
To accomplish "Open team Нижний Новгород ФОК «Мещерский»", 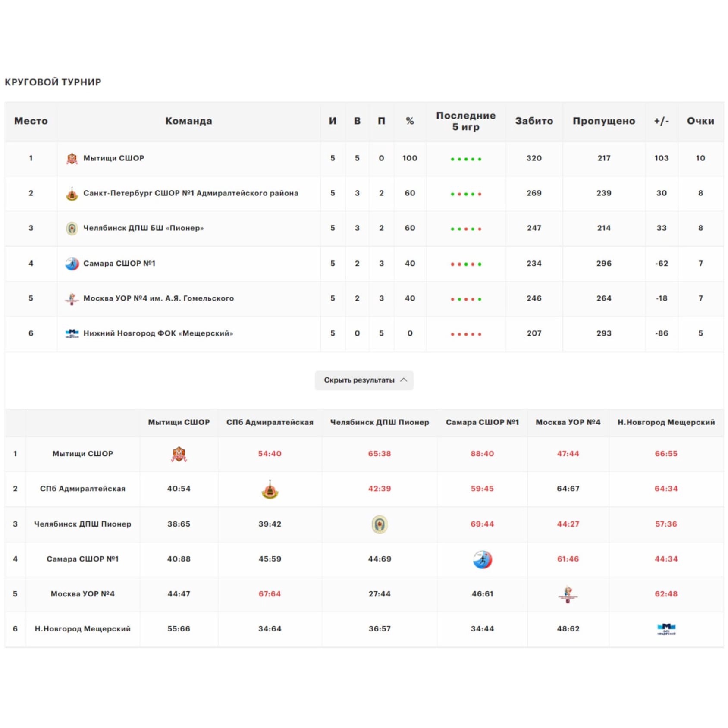I will [x=158, y=333].
